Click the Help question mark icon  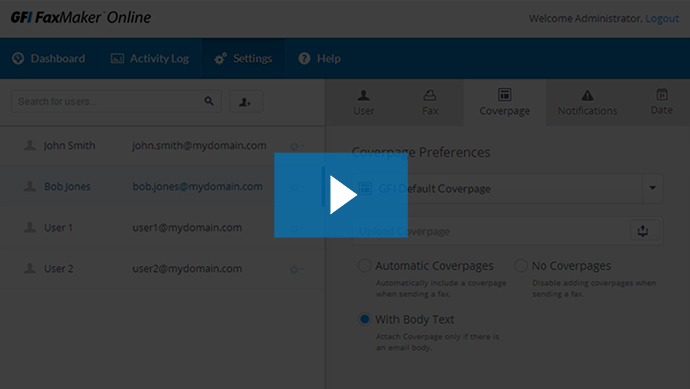pos(304,59)
